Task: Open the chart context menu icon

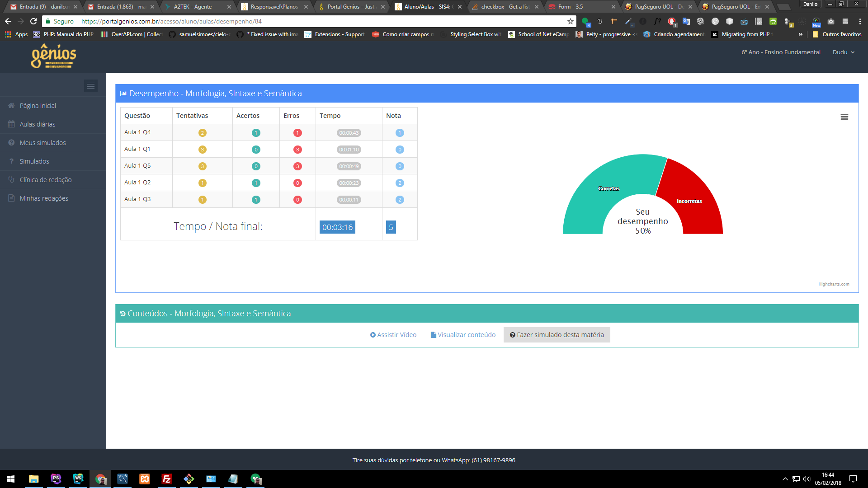Action: click(x=844, y=117)
